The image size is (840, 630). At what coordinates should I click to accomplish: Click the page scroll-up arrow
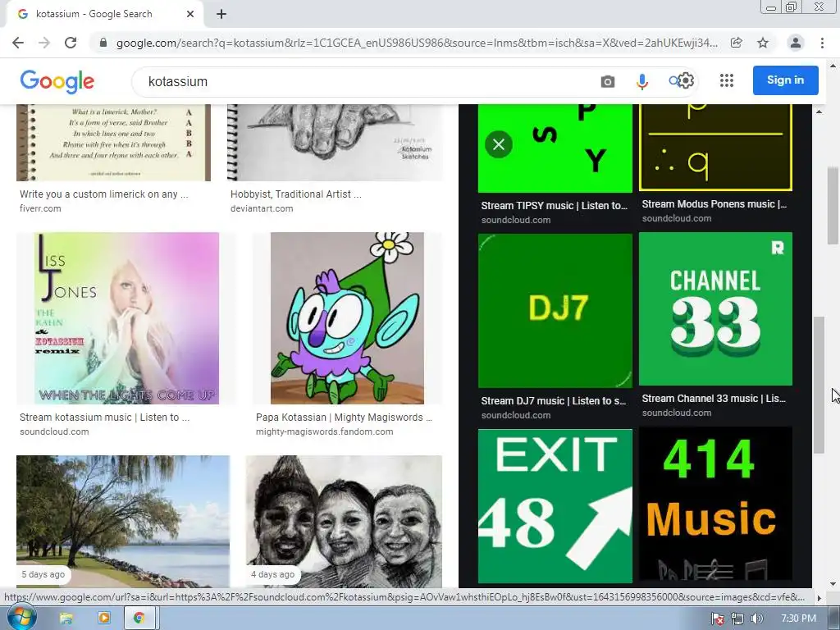(833, 66)
